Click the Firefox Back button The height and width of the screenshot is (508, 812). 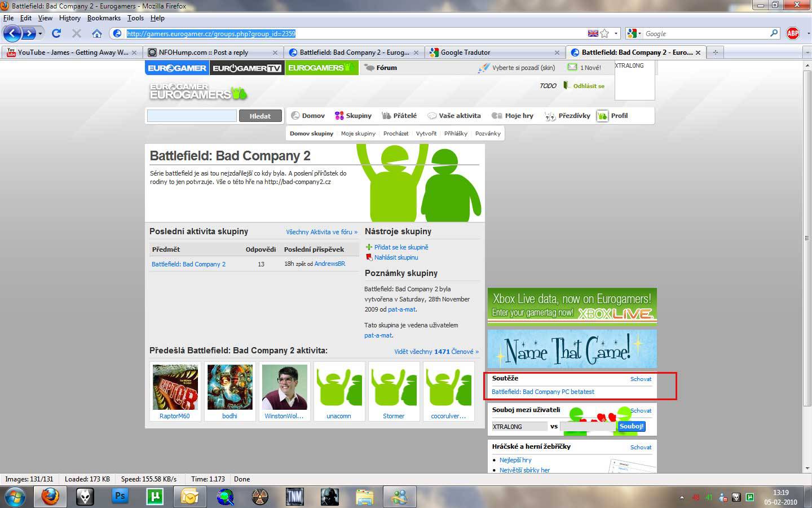point(12,33)
